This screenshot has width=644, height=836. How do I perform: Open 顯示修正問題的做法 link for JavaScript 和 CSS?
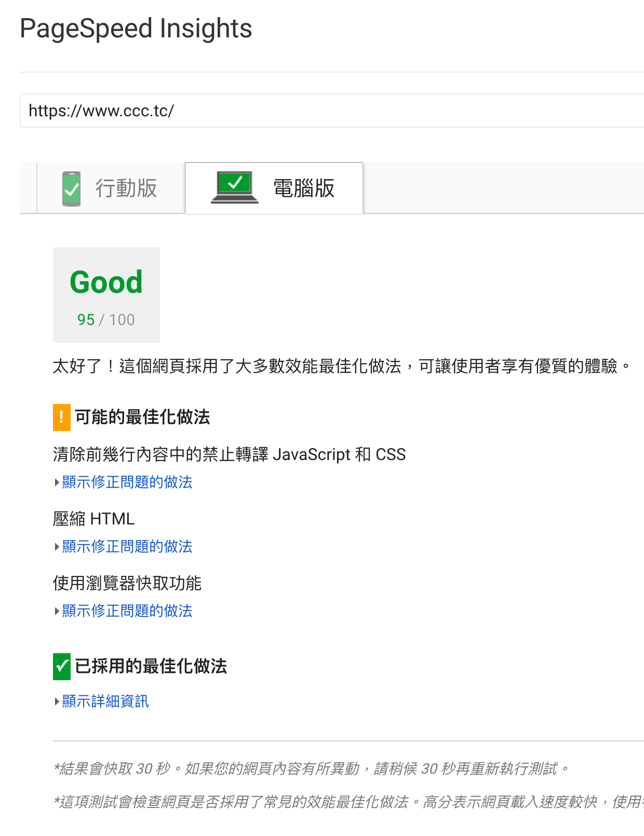tap(127, 482)
